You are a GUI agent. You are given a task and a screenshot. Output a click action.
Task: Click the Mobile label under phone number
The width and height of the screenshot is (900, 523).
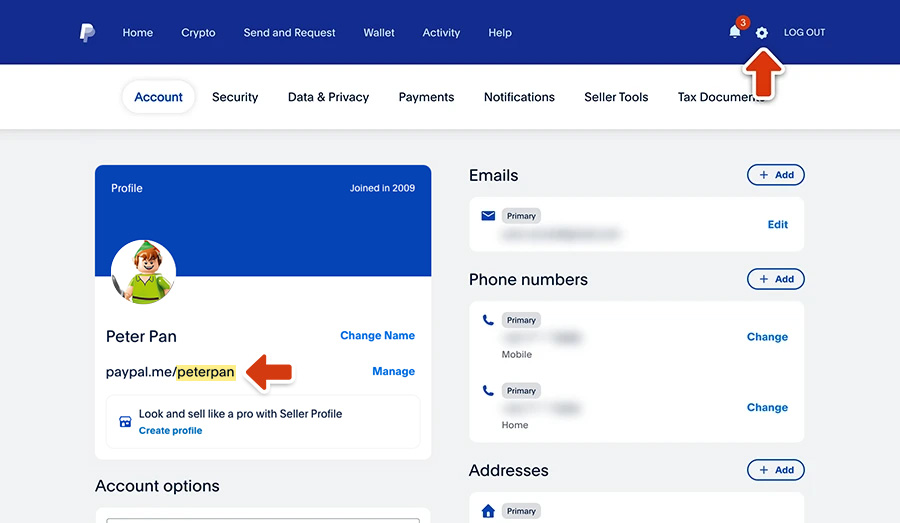click(x=517, y=355)
